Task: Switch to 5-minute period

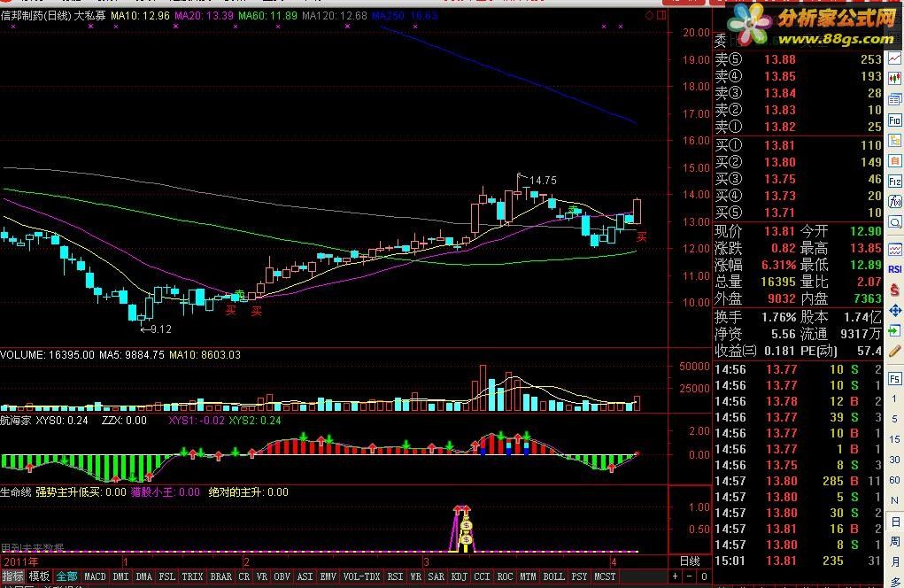Action: [x=894, y=419]
